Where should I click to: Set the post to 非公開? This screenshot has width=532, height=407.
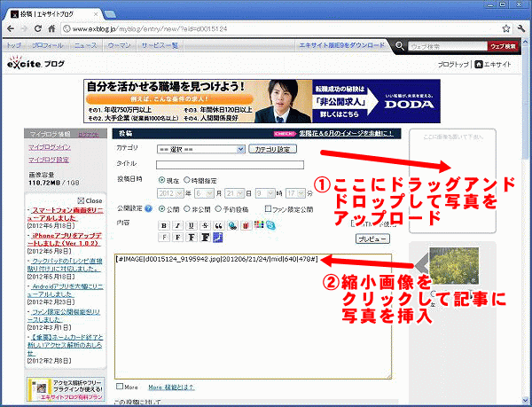pyautogui.click(x=186, y=209)
